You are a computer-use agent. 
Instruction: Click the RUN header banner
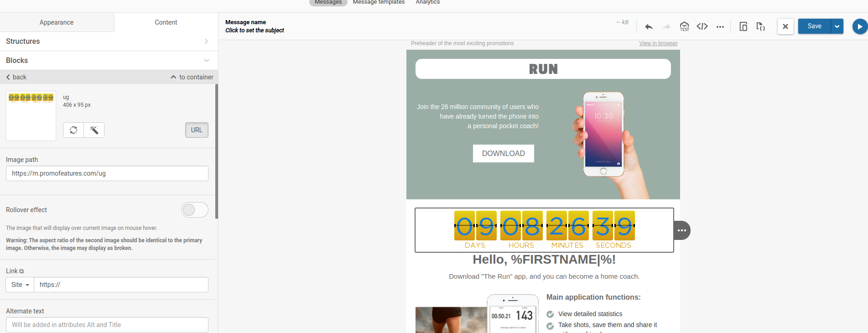pos(543,69)
